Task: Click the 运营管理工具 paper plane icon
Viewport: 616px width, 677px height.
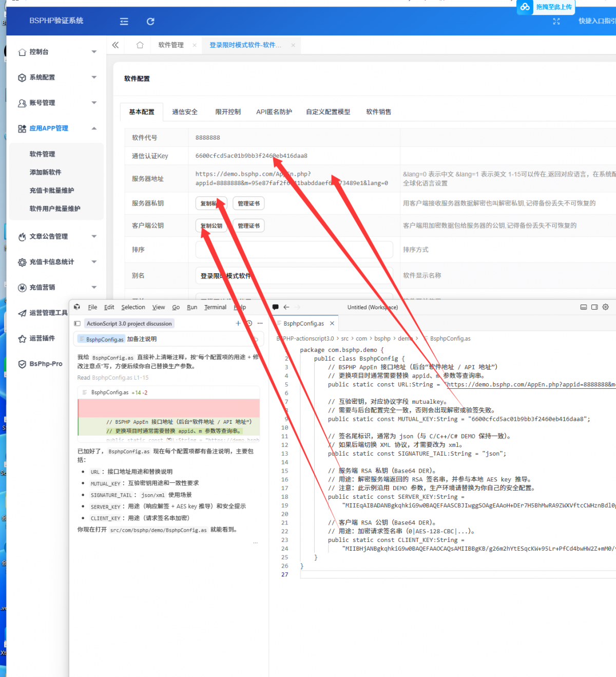Action: tap(22, 313)
